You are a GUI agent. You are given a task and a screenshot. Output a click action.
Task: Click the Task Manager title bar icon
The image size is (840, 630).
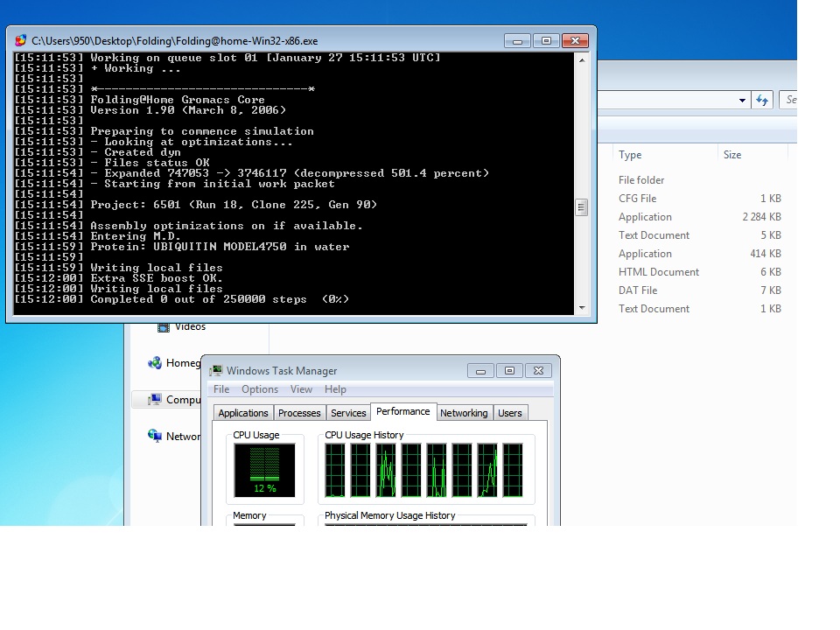point(216,371)
